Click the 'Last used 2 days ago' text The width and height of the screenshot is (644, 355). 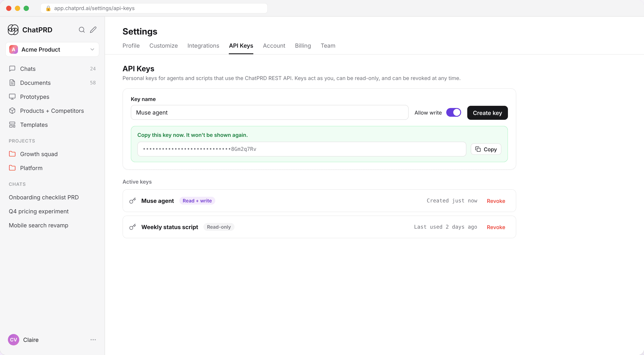[x=446, y=227]
